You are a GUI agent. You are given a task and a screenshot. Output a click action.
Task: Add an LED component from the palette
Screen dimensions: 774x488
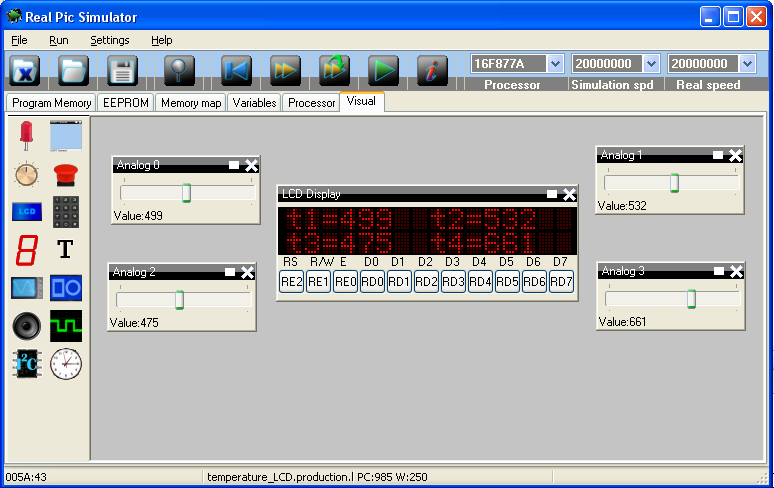(x=26, y=136)
